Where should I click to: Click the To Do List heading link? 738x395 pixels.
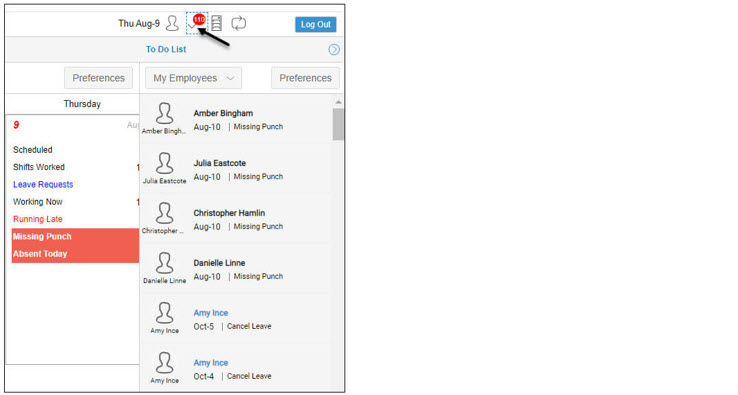tap(166, 49)
